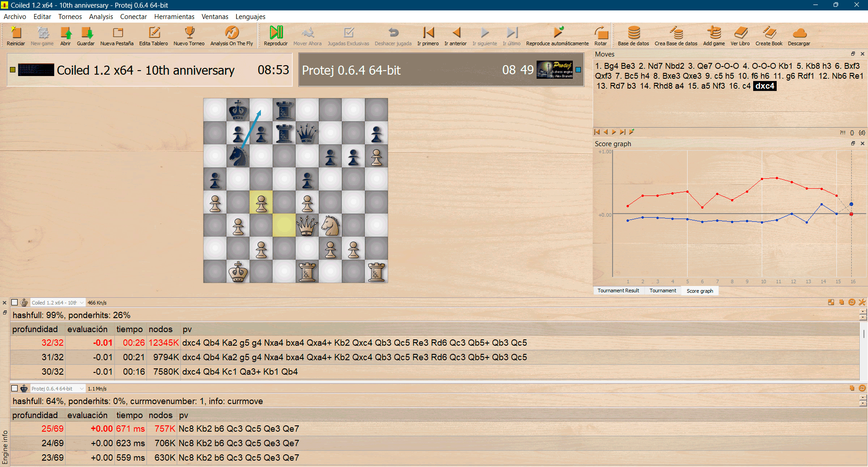Open a game with Abrir icon
This screenshot has height=467, width=868.
66,36
